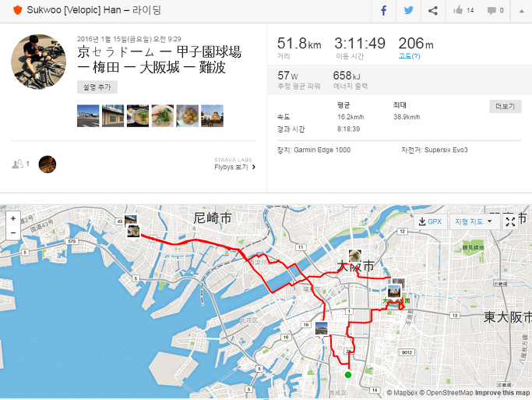Zoom in on the map

[13, 218]
